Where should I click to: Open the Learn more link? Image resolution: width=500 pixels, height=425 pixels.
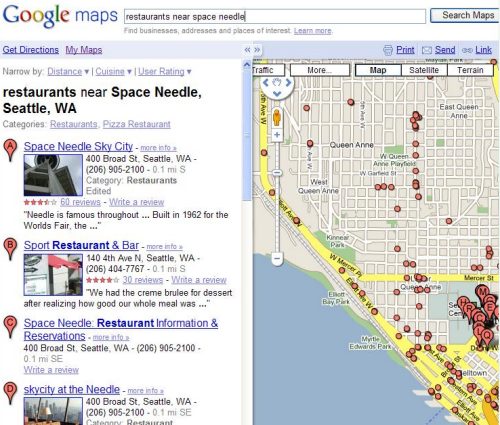click(x=313, y=31)
